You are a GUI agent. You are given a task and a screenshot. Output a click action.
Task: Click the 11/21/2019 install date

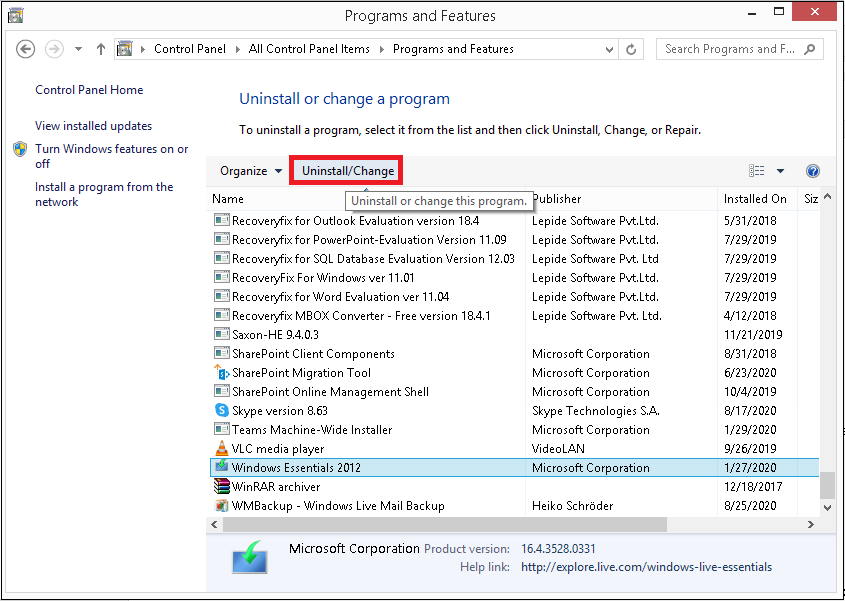(x=753, y=335)
